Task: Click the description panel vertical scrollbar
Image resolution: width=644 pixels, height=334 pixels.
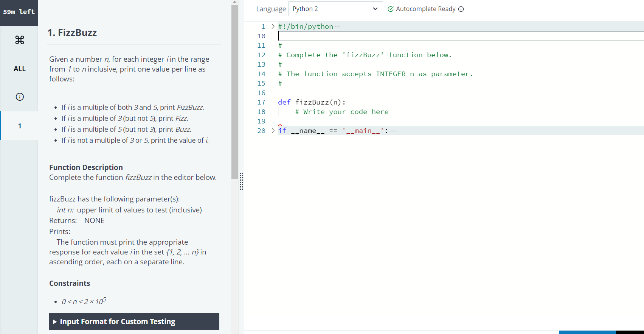Action: [234, 91]
